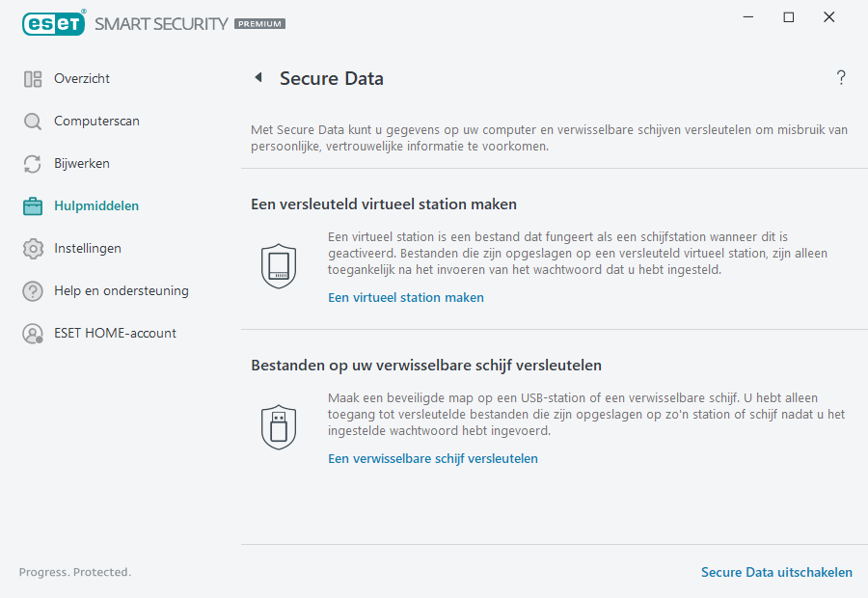
Task: Open help via the question mark
Action: tap(840, 78)
